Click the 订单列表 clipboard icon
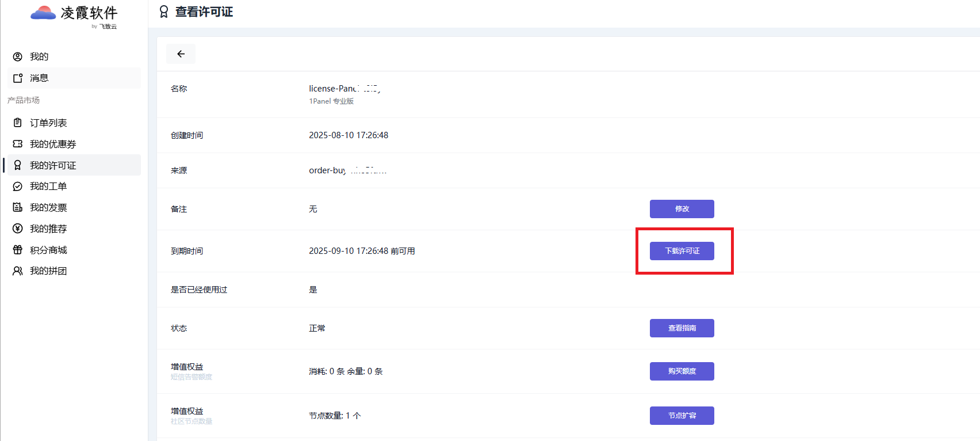The width and height of the screenshot is (980, 441). [18, 123]
